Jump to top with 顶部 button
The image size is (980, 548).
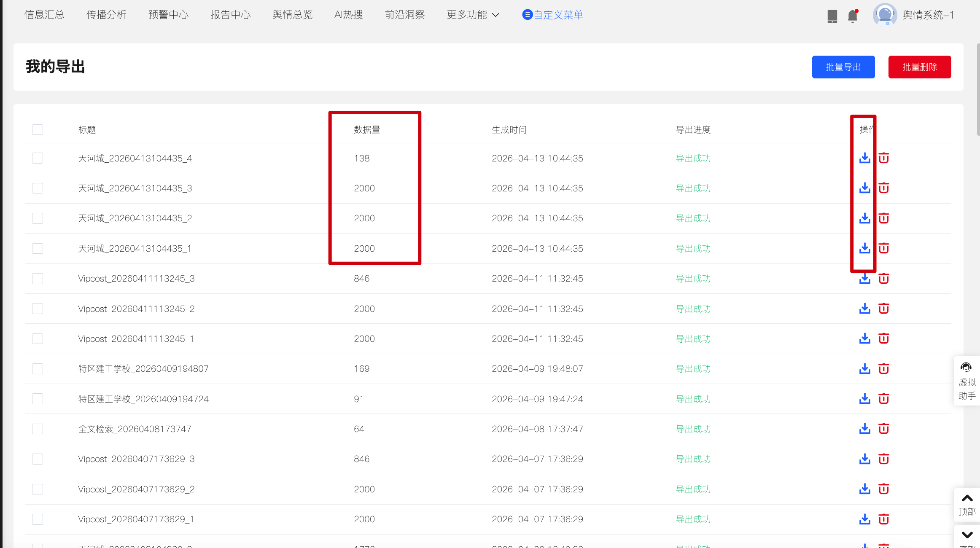[x=967, y=505]
